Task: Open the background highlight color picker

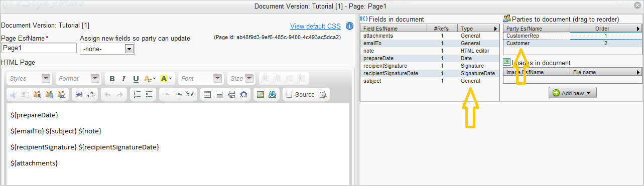Action: 166,79
